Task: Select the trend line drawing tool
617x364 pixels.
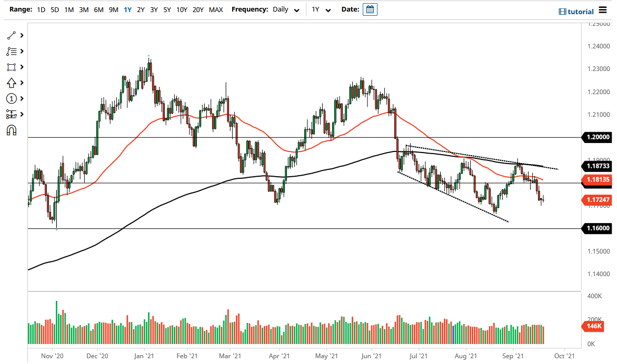Action: [x=11, y=35]
